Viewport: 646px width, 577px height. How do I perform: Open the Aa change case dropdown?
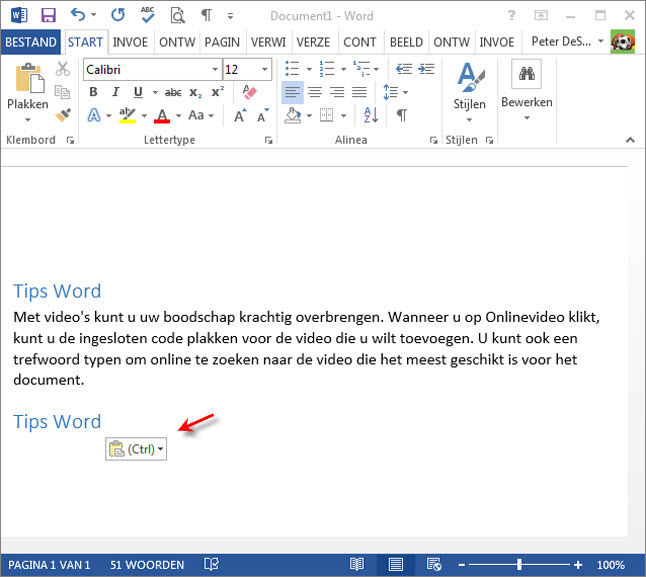pos(201,115)
